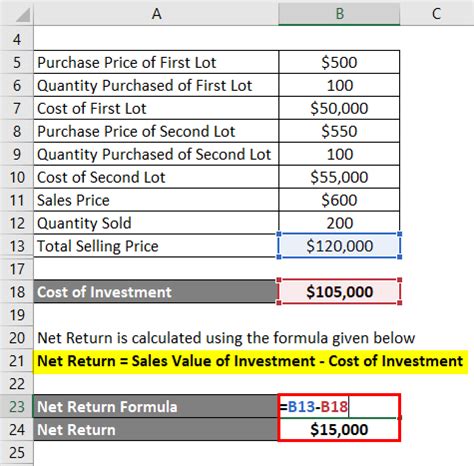Click the 'Cost of Investment' label cell

coord(156,292)
